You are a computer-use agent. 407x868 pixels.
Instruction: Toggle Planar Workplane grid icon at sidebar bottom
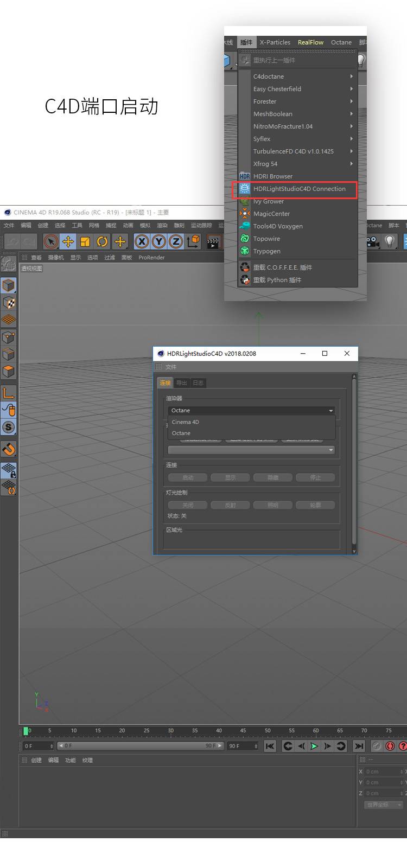pyautogui.click(x=8, y=487)
